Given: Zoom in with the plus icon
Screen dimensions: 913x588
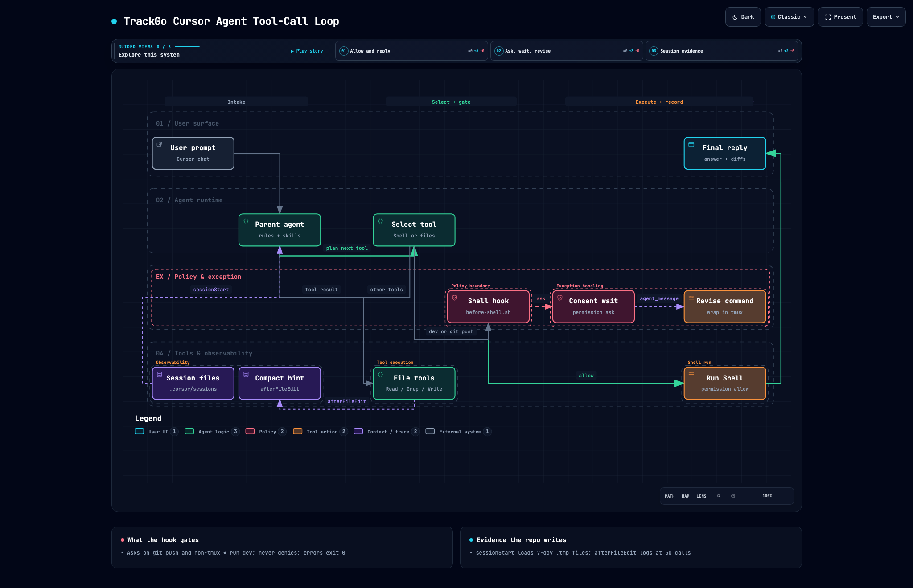Looking at the screenshot, I should [786, 496].
